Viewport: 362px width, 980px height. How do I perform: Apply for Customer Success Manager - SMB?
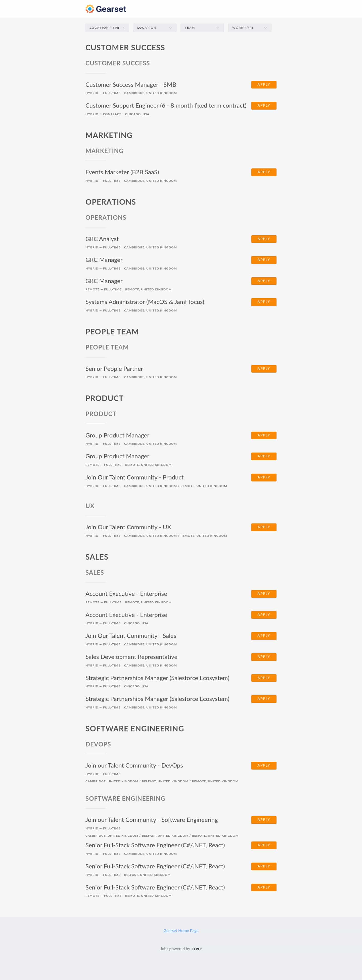tap(263, 84)
